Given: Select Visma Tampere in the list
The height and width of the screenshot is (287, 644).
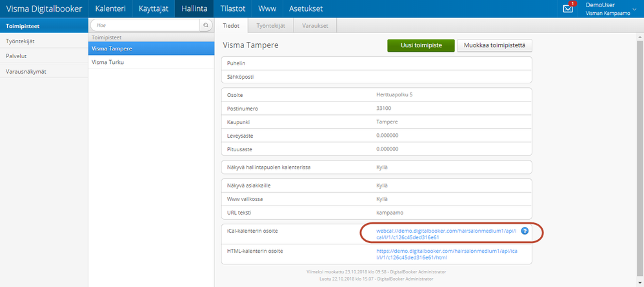Looking at the screenshot, I should point(151,48).
